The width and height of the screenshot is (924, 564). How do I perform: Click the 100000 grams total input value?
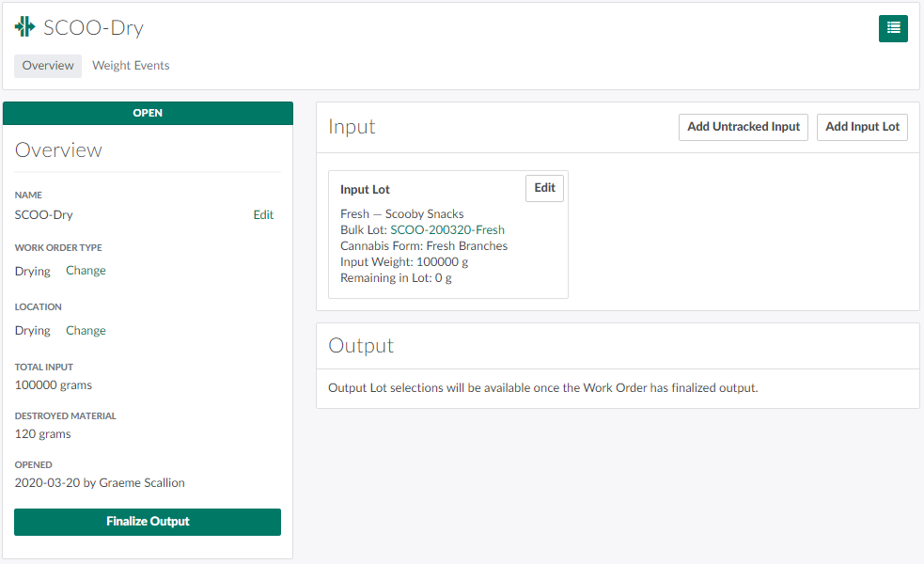coord(54,385)
